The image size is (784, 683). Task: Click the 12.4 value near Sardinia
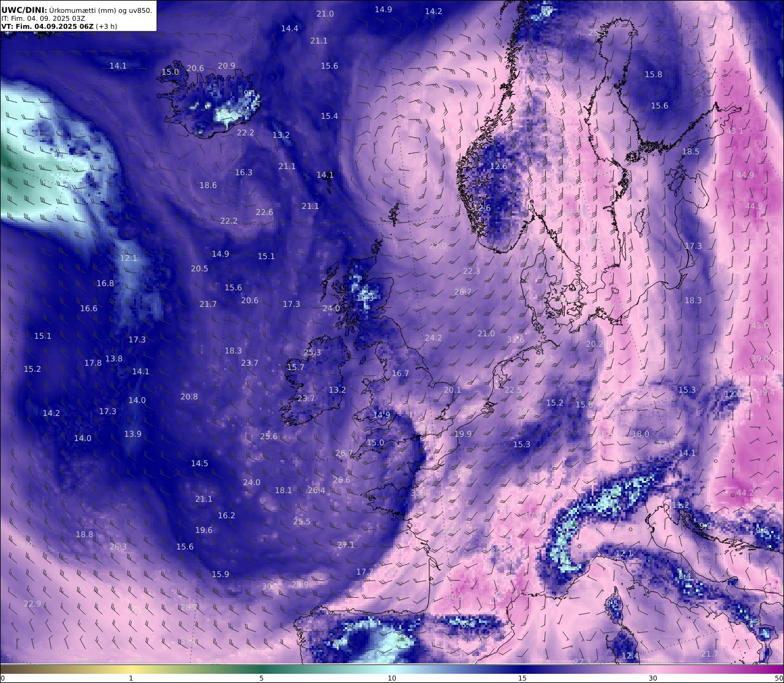[630, 656]
